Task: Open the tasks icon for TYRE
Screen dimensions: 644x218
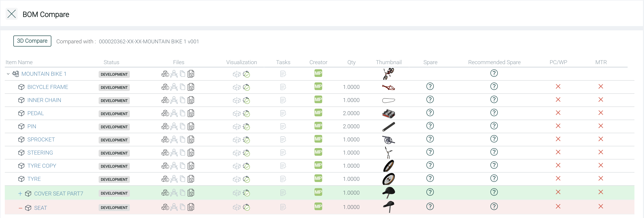Action: click(x=283, y=179)
